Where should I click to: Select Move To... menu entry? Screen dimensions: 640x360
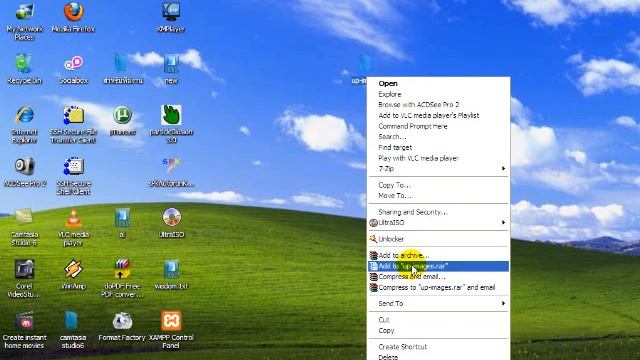(x=439, y=196)
